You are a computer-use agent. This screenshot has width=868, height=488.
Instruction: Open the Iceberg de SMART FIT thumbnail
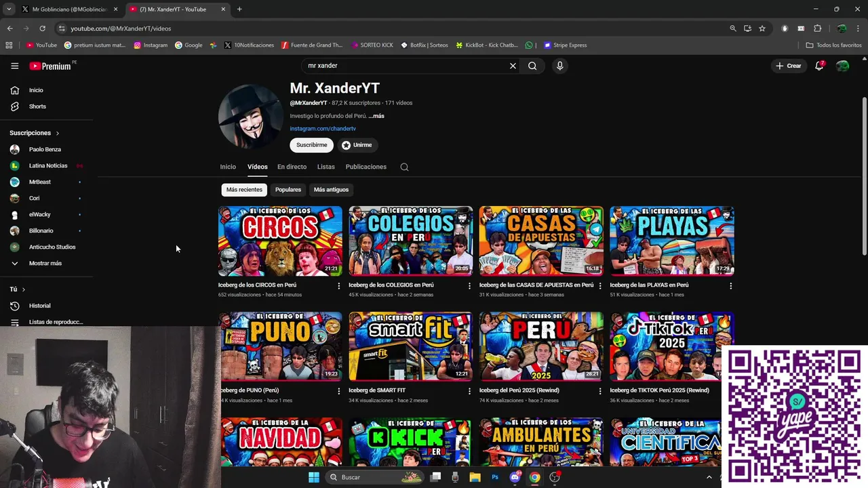tap(410, 346)
